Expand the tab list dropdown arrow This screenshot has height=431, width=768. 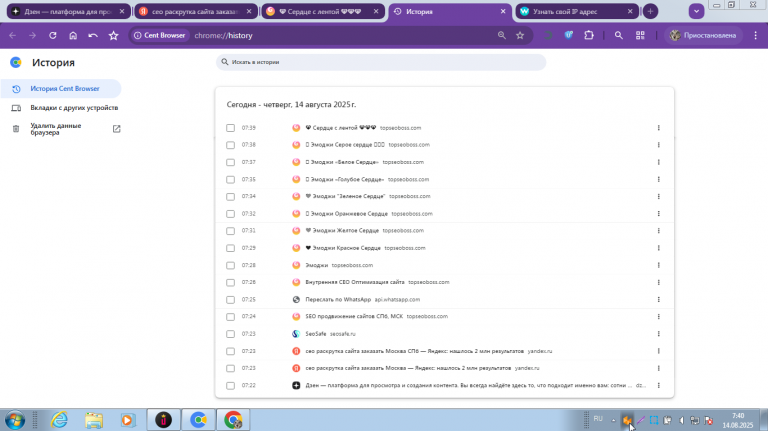pos(696,11)
